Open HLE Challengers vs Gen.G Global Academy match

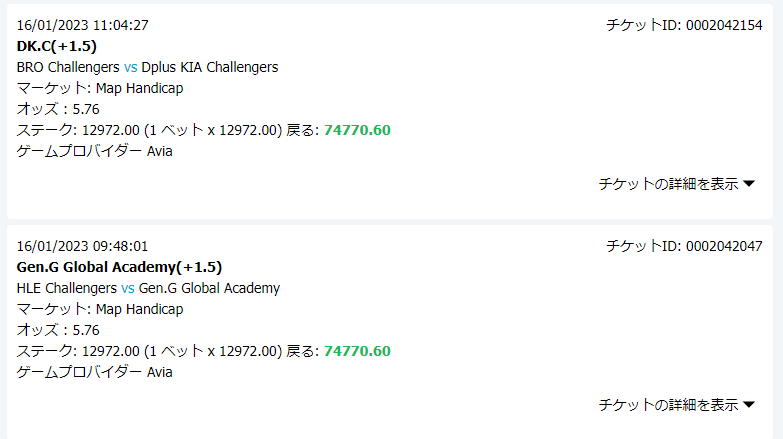148,288
